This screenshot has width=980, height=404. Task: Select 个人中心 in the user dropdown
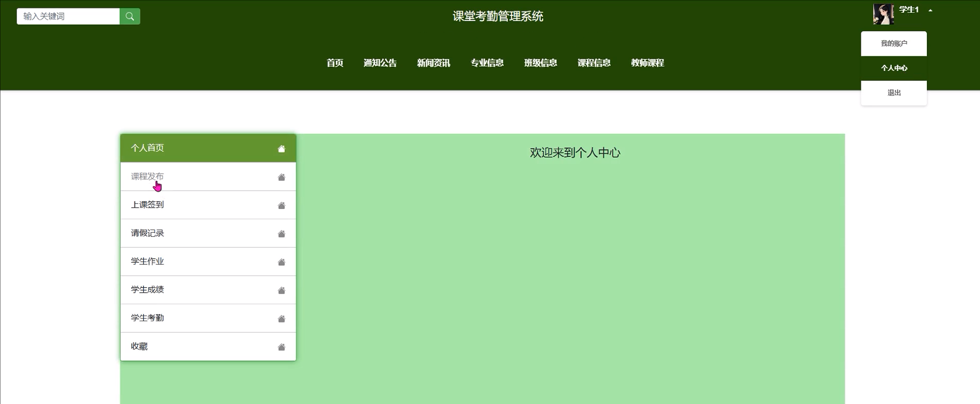coord(893,68)
